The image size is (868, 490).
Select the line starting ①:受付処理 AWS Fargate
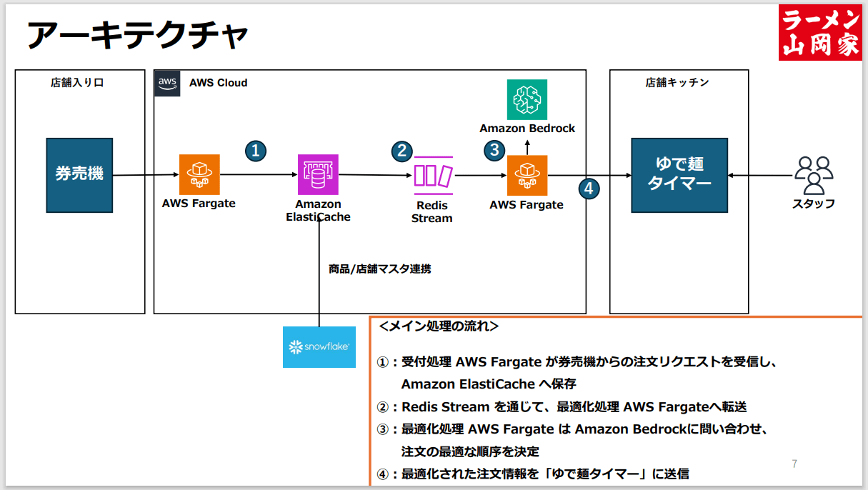coord(577,362)
